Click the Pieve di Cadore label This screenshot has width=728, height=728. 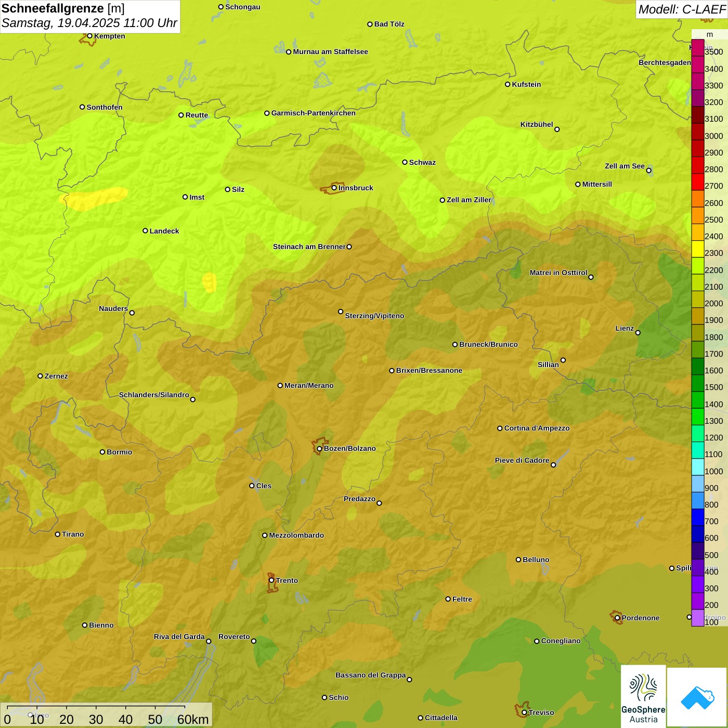point(522,460)
